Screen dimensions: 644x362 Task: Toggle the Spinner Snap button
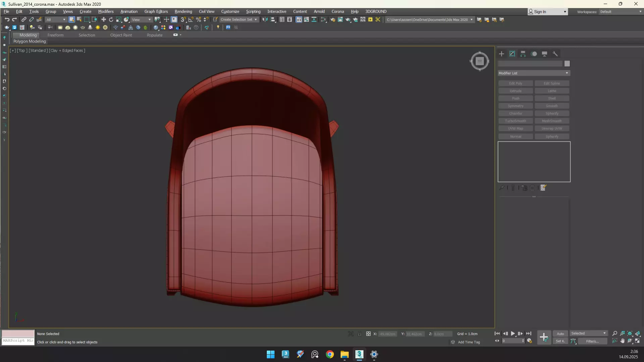coord(206,19)
